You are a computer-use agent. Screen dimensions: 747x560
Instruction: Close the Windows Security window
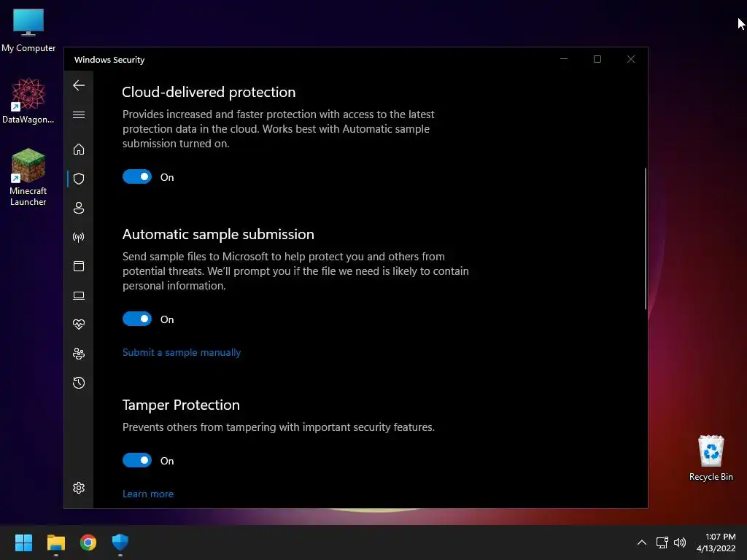(631, 59)
